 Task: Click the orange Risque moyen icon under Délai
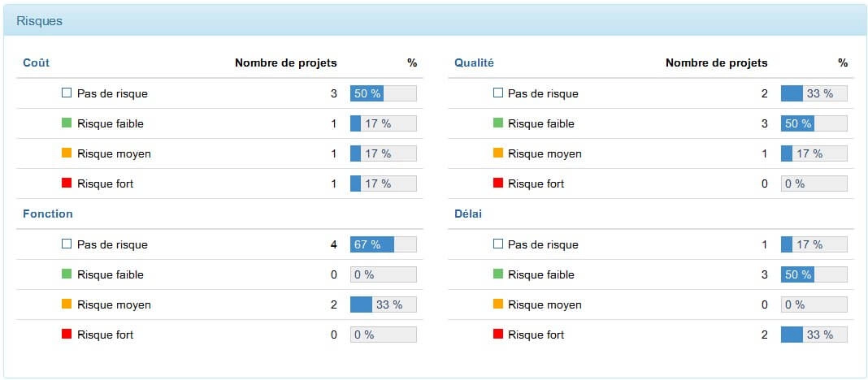pyautogui.click(x=497, y=304)
